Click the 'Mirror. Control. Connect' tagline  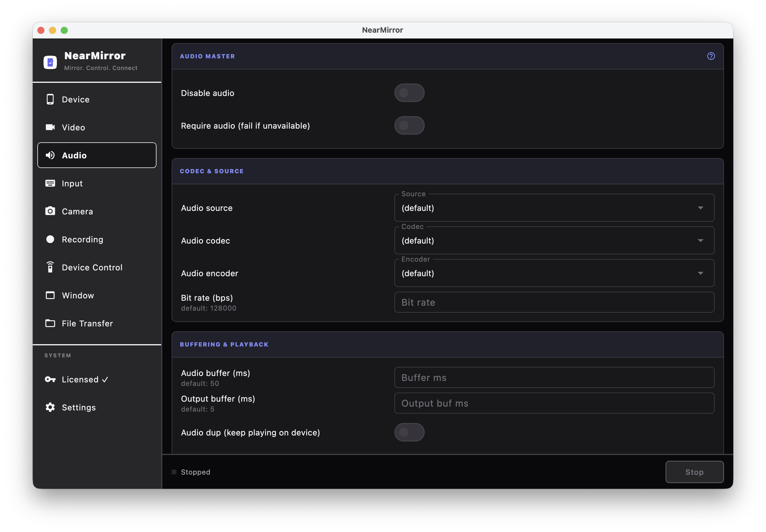coord(101,68)
